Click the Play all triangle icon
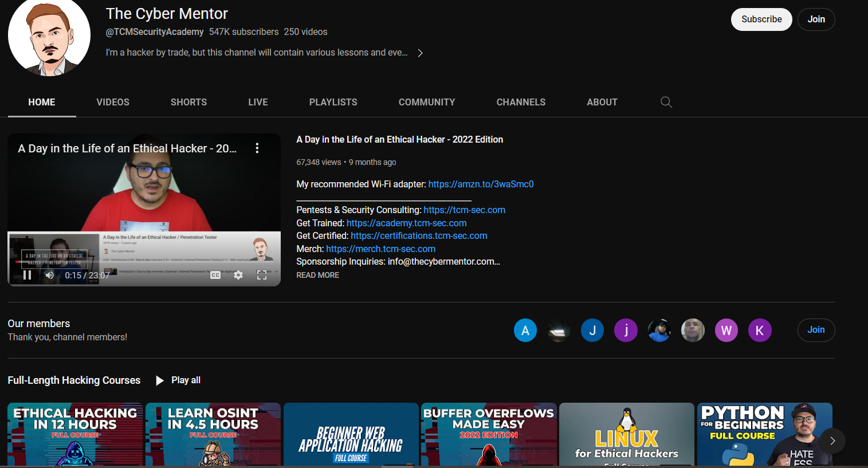The height and width of the screenshot is (468, 868). (x=159, y=380)
